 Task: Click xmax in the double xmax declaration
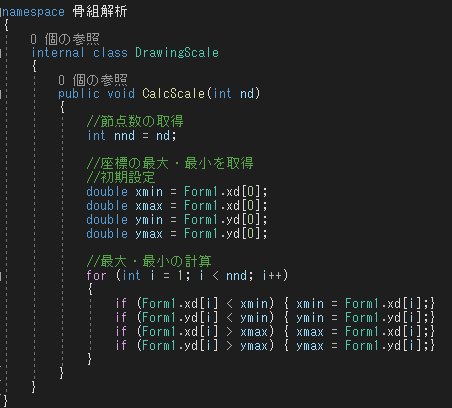point(149,206)
